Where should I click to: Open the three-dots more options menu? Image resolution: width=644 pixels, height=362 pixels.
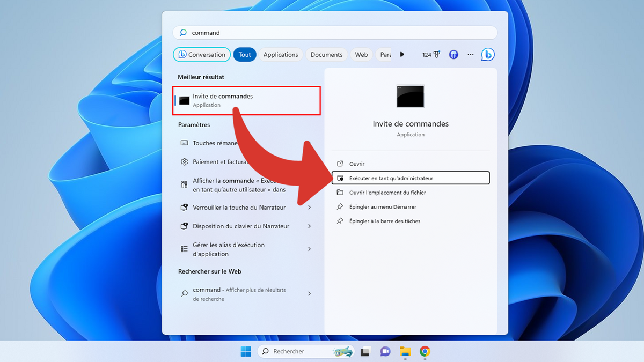471,55
